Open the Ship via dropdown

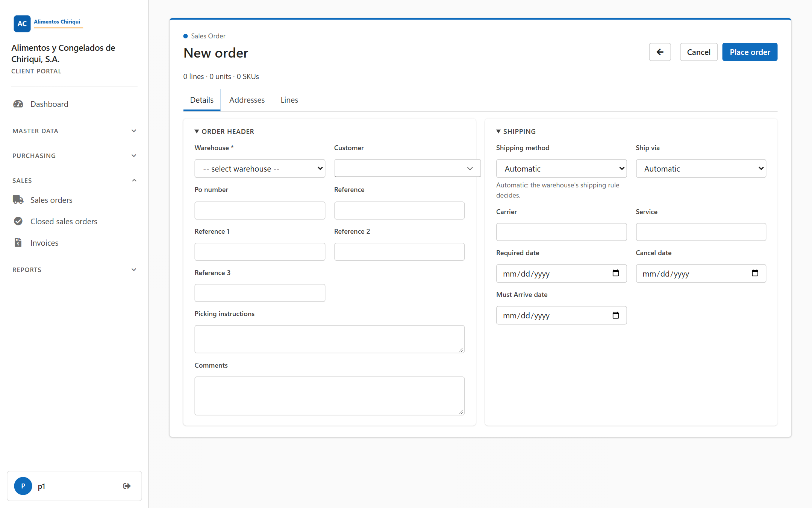[701, 169]
